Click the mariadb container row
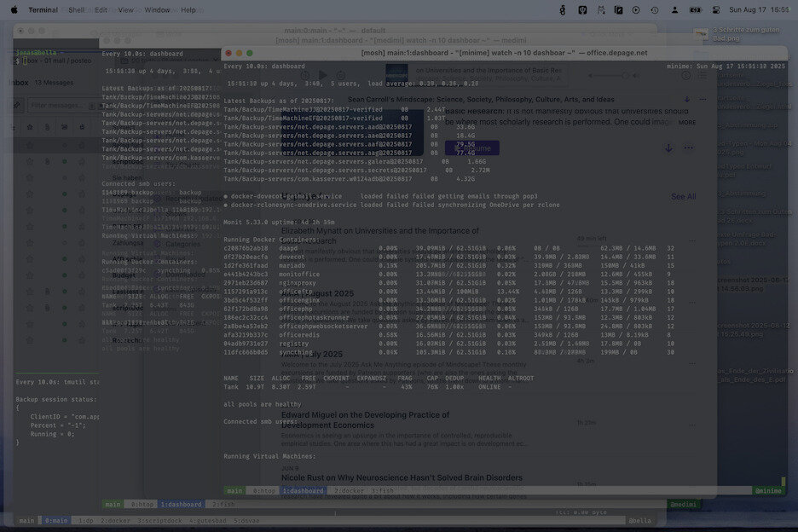The width and height of the screenshot is (798, 532). tap(448, 265)
